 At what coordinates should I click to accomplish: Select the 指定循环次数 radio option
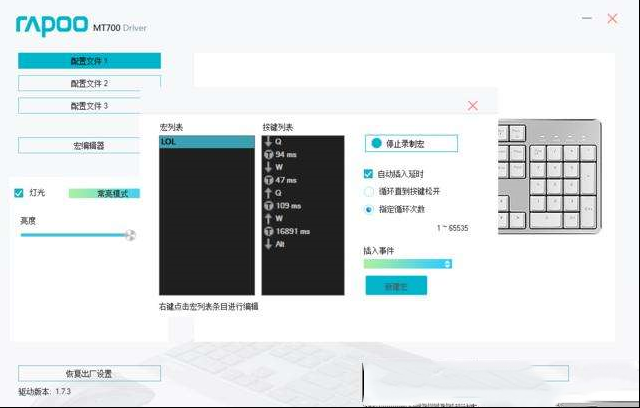pos(369,209)
